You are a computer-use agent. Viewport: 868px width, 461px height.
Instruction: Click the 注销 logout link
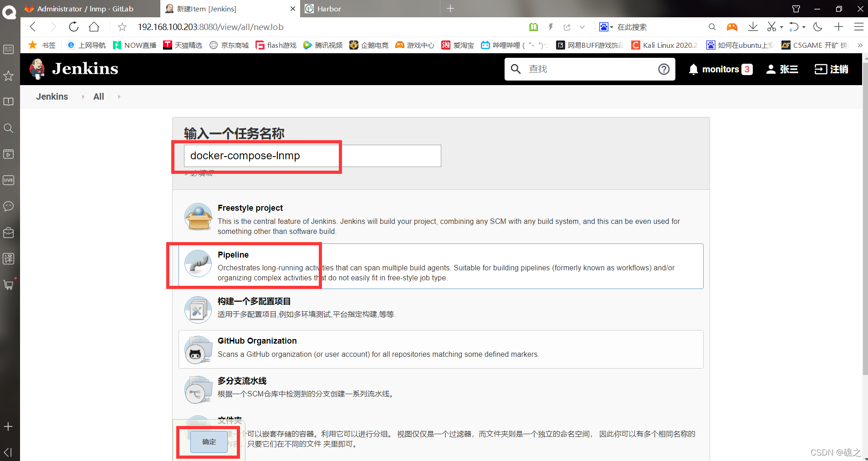coord(832,69)
